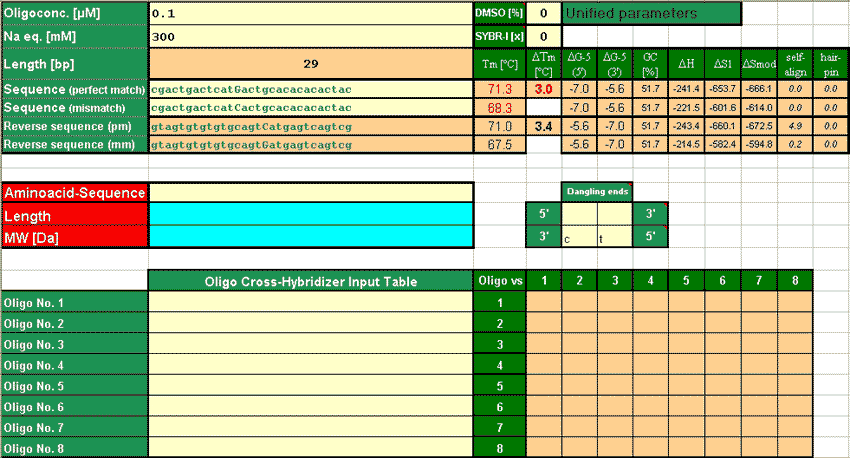The image size is (850, 458).
Task: Select the red ΔTm 3.0 cell
Action: (x=543, y=90)
